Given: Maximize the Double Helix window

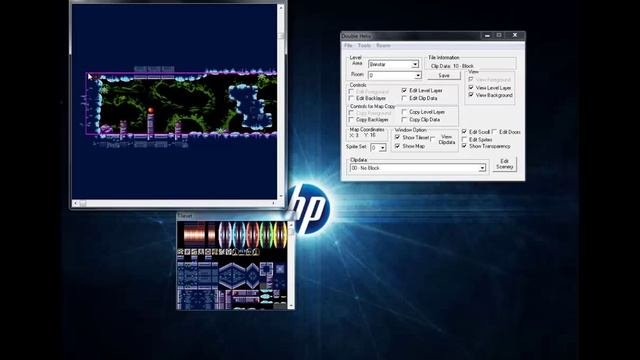Looking at the screenshot, I should point(499,36).
